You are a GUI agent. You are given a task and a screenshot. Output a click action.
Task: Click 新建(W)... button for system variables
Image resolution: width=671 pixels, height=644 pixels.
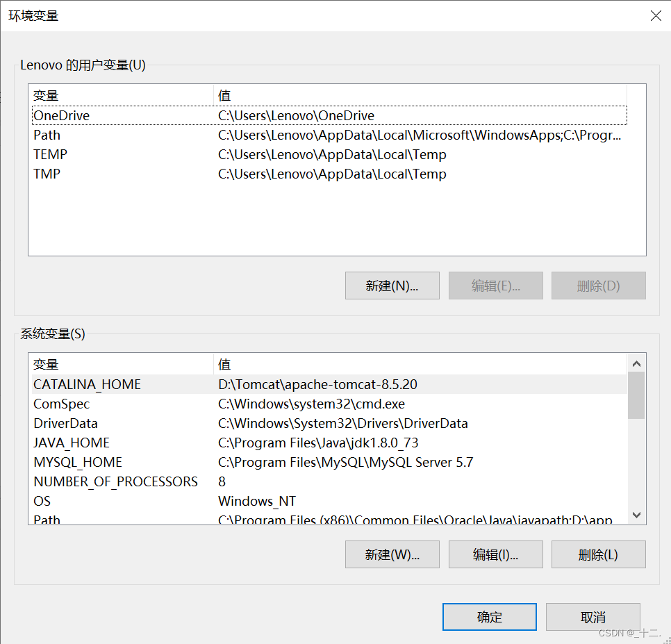(x=392, y=554)
